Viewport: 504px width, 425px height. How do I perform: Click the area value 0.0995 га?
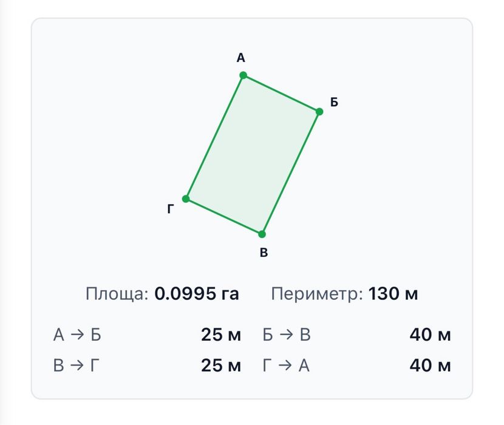(197, 293)
